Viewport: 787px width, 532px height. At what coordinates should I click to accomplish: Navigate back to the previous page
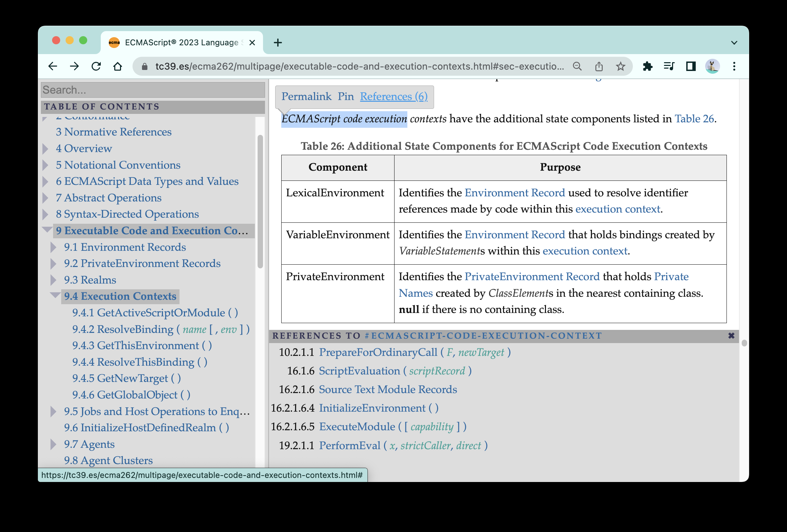coord(53,66)
